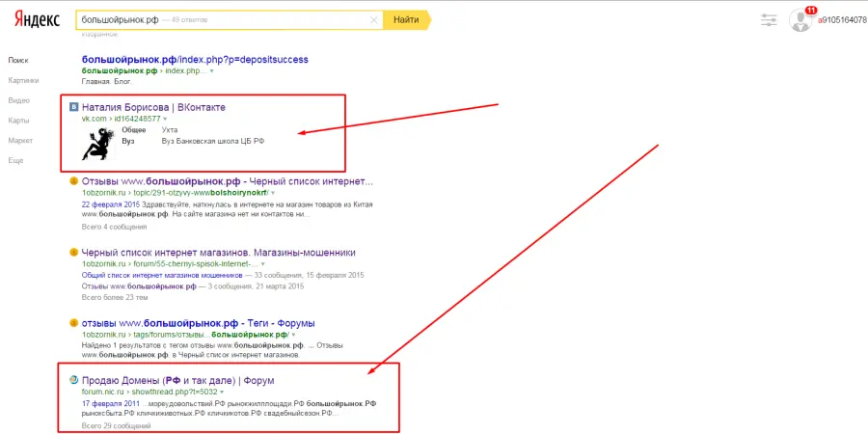
Task: Open Черный список интернет магазинов. Магазины-мошенники
Action: tap(219, 253)
